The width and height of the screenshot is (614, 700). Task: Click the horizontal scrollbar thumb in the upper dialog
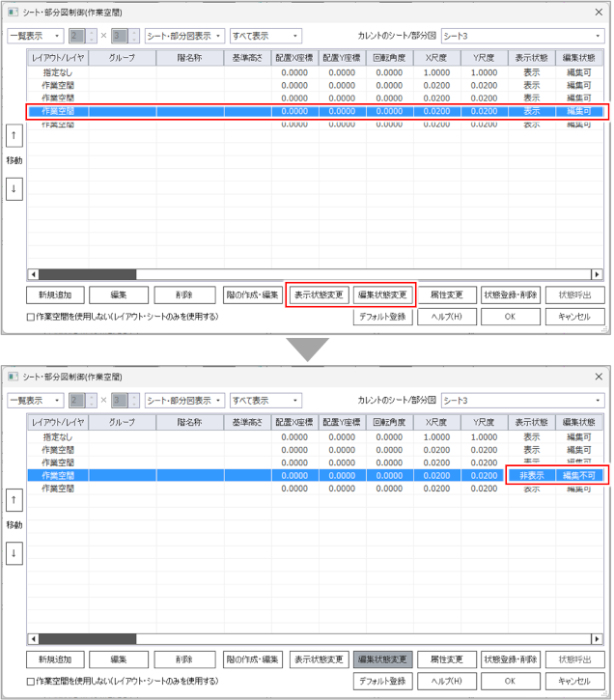point(73,274)
